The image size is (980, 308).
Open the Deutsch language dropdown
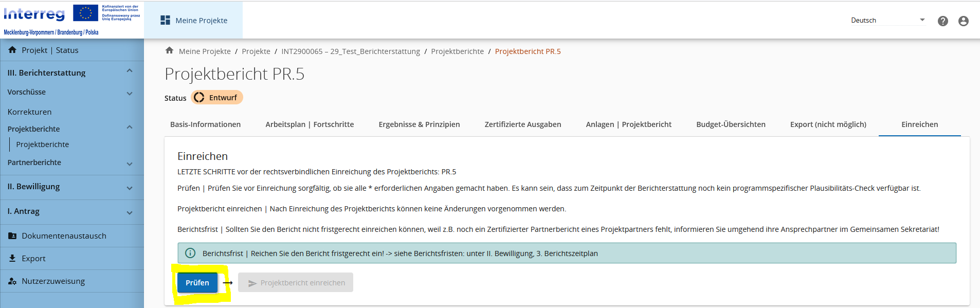pyautogui.click(x=887, y=20)
